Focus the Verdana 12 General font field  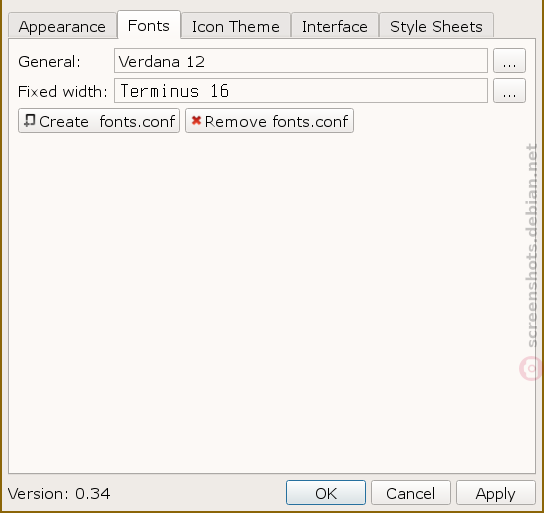[x=301, y=61]
